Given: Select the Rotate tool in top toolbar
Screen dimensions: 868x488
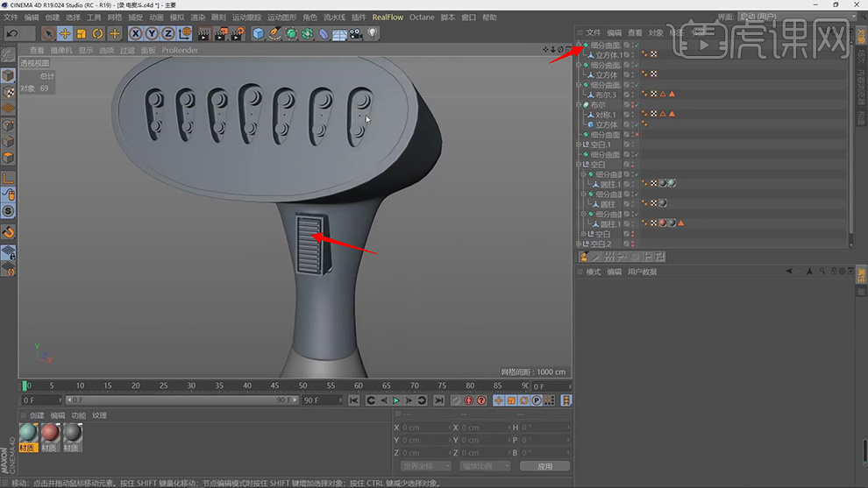Looking at the screenshot, I should tap(98, 33).
